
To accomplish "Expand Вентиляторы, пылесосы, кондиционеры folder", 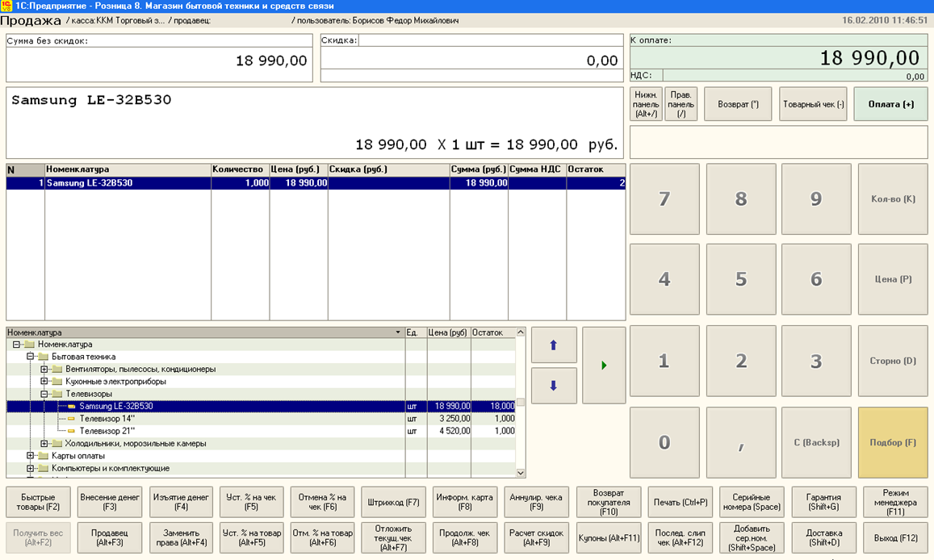I will click(x=44, y=369).
